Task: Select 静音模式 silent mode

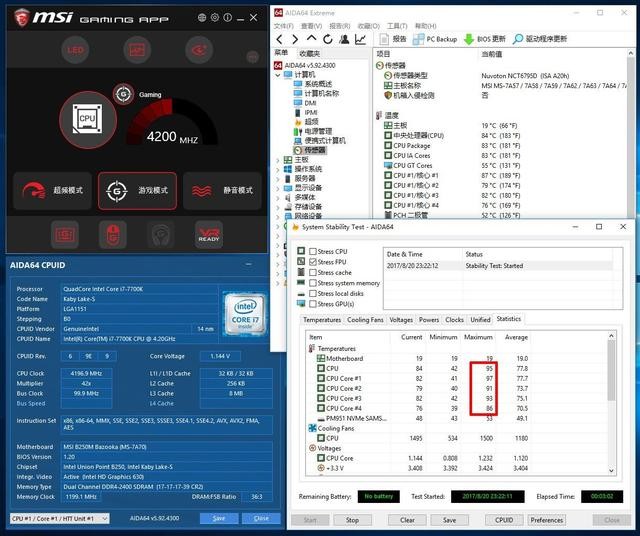Action: tap(222, 191)
